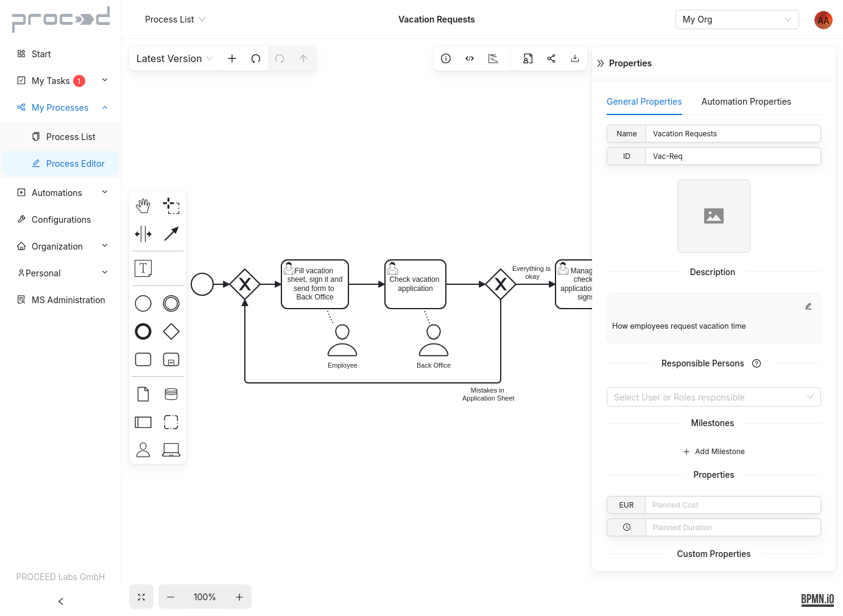Open the XML code view of the process
This screenshot has height=616, width=843.
pyautogui.click(x=470, y=58)
